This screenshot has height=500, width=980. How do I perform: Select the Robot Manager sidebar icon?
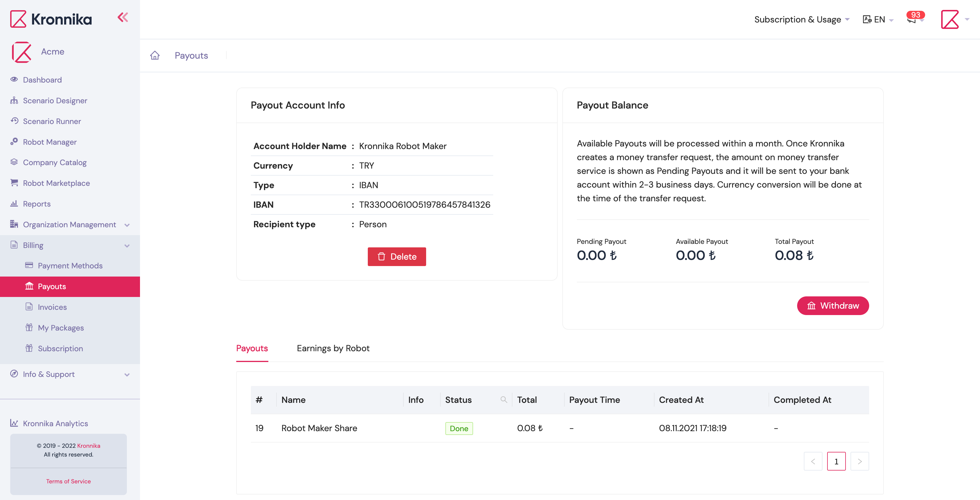14,141
